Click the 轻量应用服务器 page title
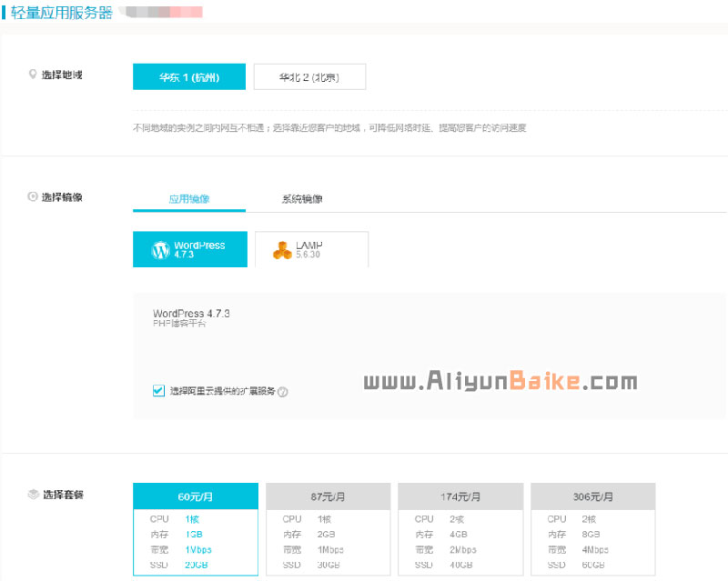 click(x=62, y=13)
